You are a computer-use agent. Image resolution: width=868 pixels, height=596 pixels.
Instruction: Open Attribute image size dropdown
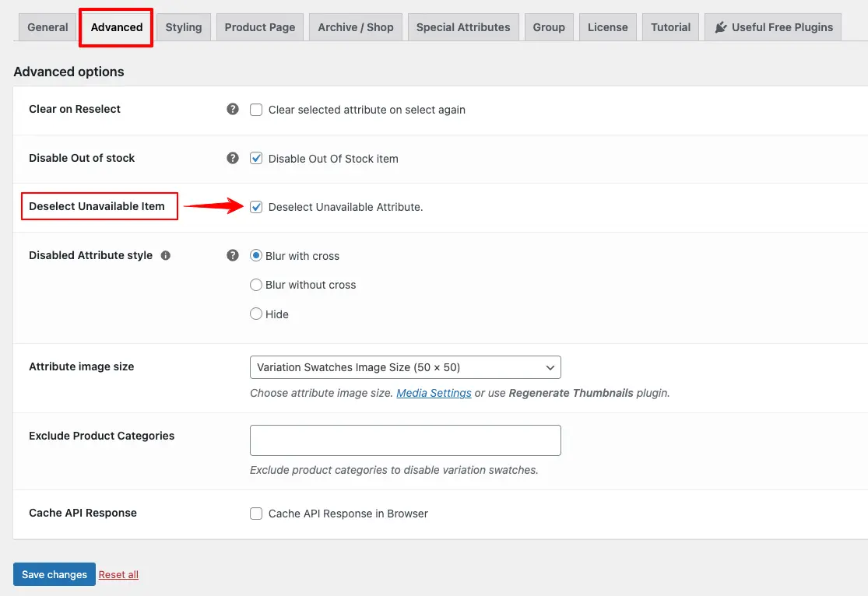tap(405, 367)
